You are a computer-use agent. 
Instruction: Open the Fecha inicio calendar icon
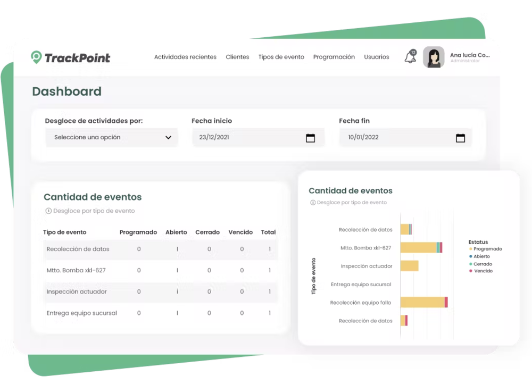[x=310, y=138]
